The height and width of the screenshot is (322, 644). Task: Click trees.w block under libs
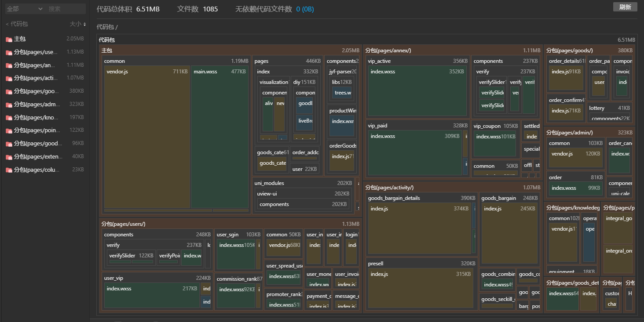click(x=342, y=93)
